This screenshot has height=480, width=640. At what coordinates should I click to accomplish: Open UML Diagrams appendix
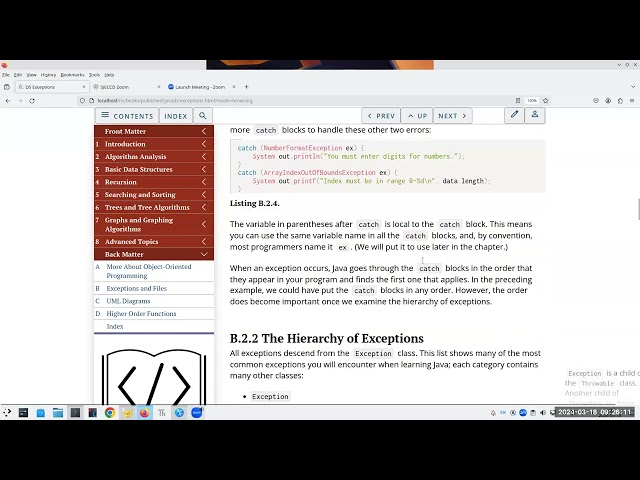pyautogui.click(x=128, y=301)
